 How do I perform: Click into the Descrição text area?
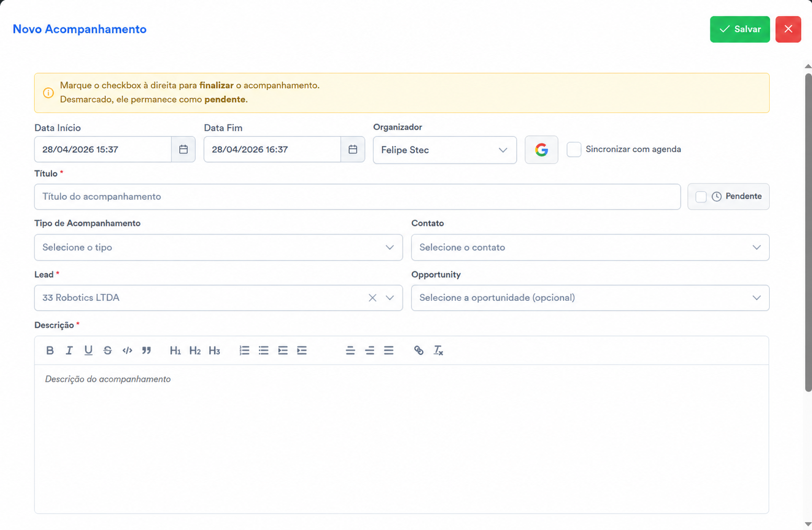pyautogui.click(x=402, y=438)
